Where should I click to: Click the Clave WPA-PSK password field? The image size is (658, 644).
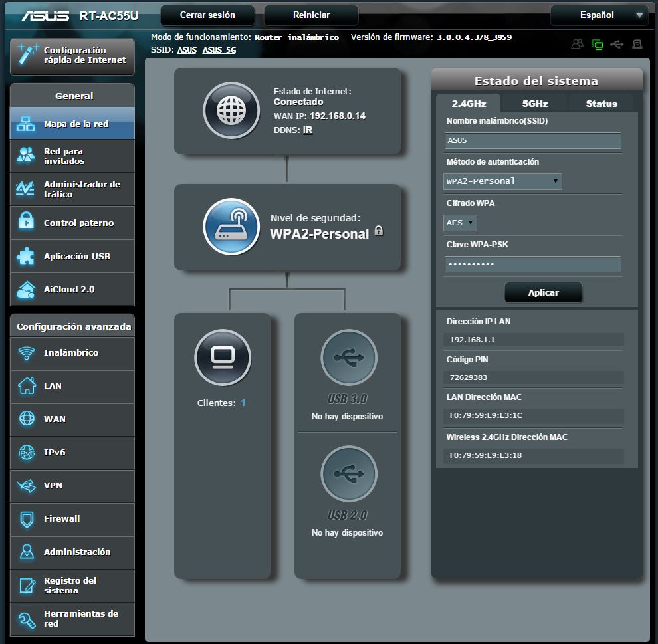(x=532, y=265)
